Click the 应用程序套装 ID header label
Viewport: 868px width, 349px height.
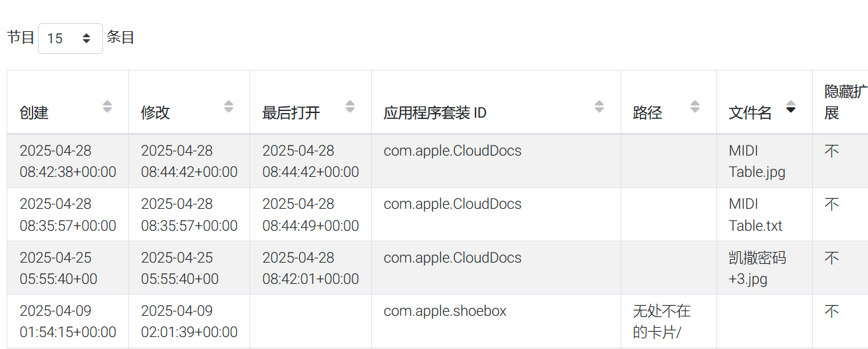[435, 112]
